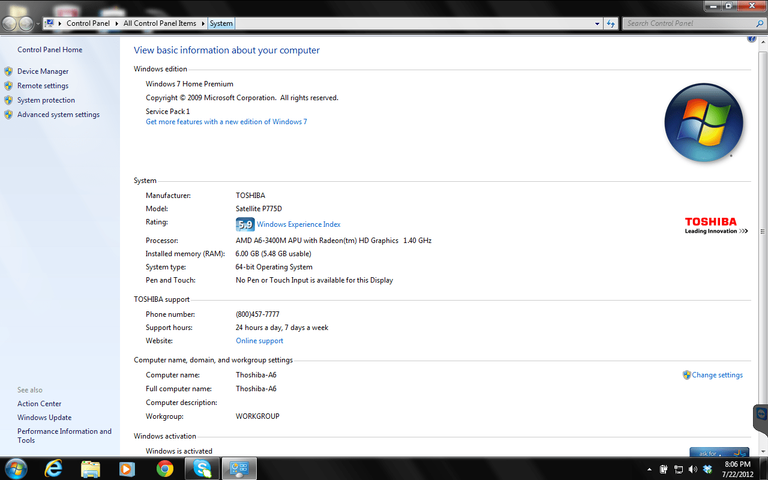Screen dimensions: 768x480
Task: Expand the address bar history dropdown
Action: click(597, 23)
